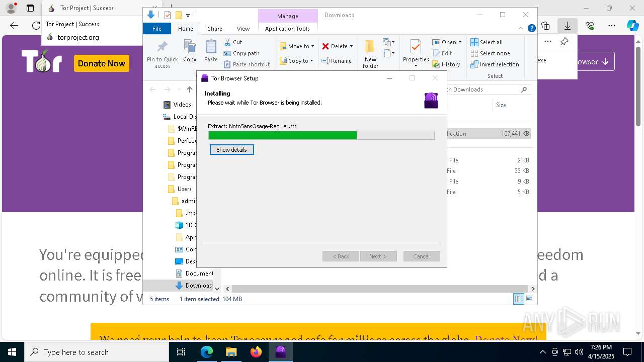
Task: Click the tree scroll down arrow
Action: [217, 289]
